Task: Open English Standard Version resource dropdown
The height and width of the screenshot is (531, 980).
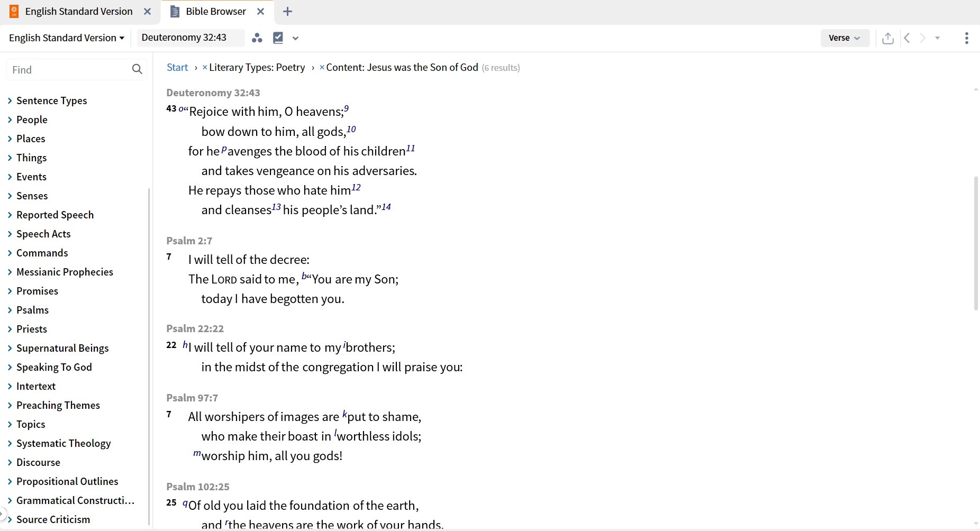Action: [67, 38]
